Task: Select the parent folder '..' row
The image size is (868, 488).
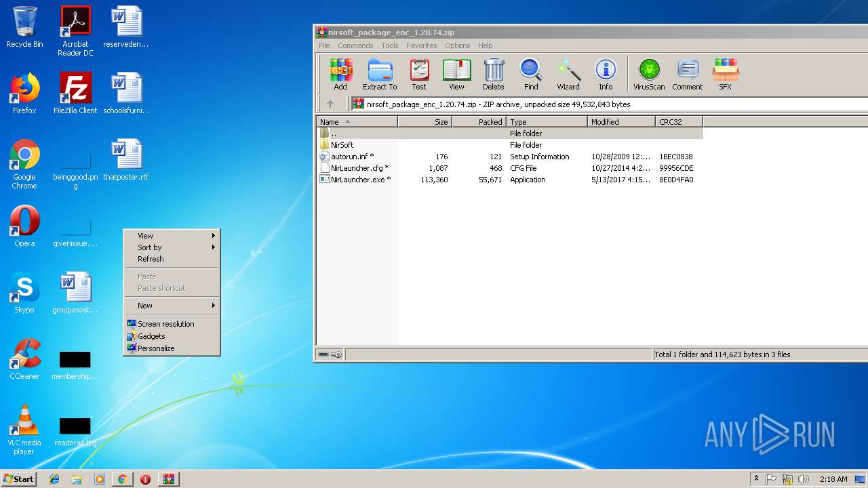Action: coord(510,134)
